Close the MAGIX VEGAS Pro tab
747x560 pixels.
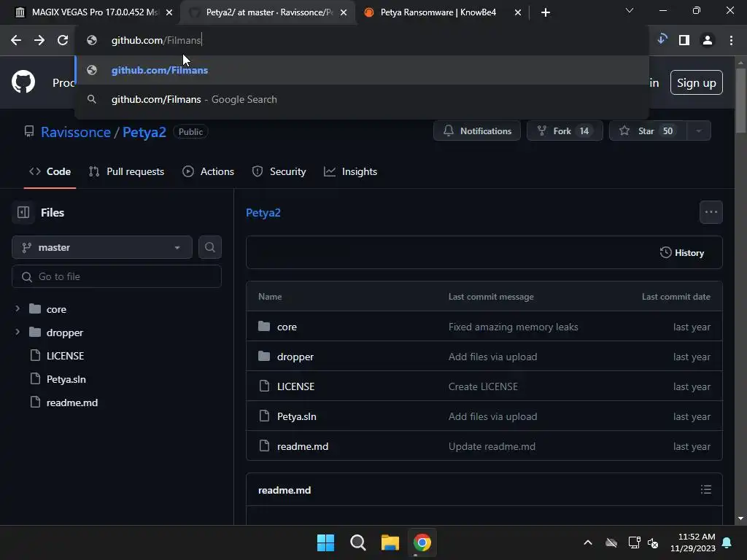169,12
